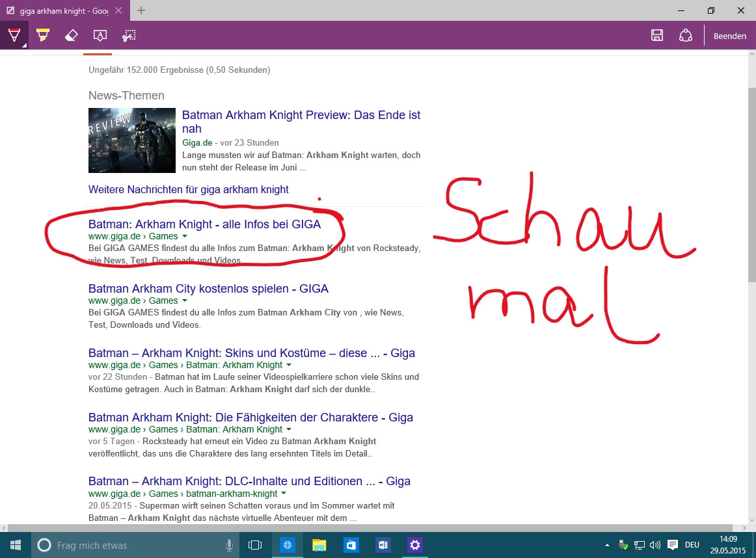Expand dropdown arrow next to first www.giga.de › Games
Screen dimensions: 756x558
click(x=185, y=236)
